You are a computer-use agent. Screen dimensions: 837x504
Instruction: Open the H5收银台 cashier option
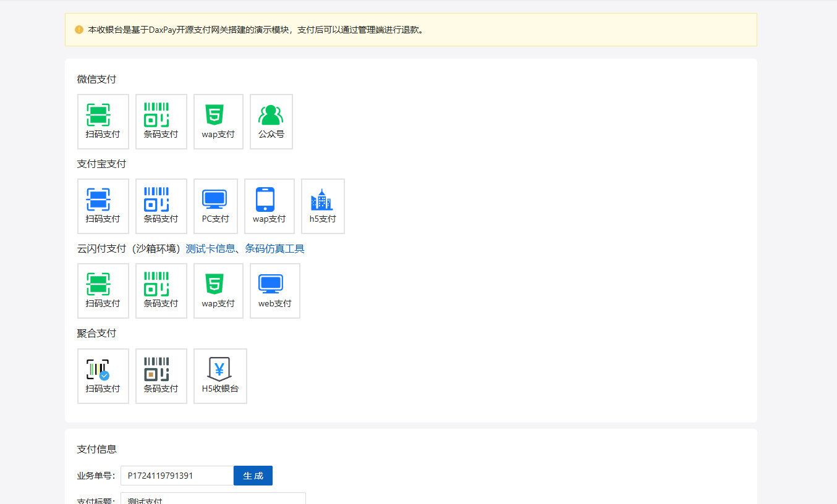tap(220, 376)
